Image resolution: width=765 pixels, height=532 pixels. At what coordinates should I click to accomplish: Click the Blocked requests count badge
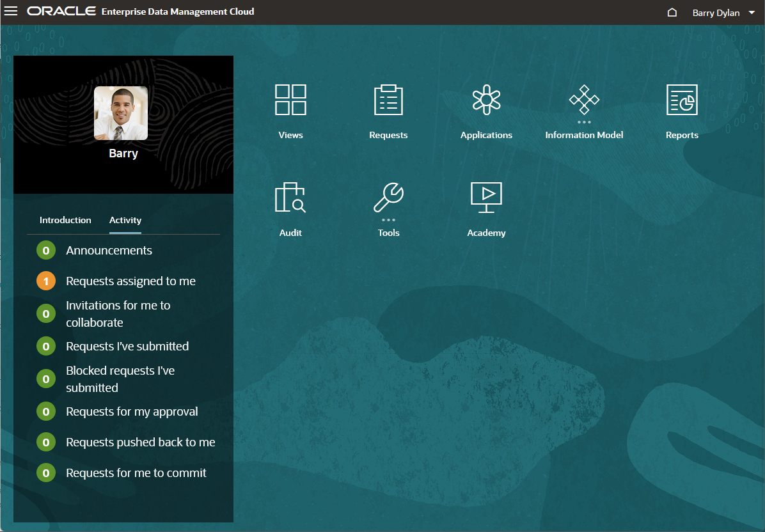tap(46, 379)
